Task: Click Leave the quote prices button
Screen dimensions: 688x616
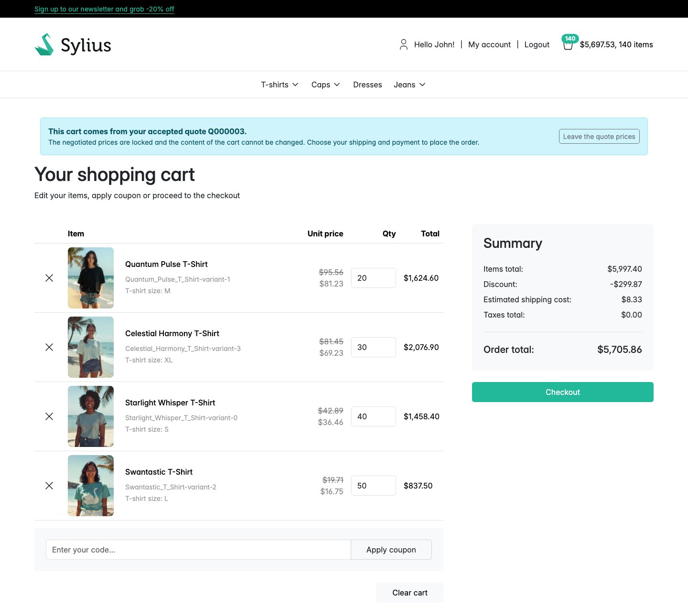Action: pos(599,137)
